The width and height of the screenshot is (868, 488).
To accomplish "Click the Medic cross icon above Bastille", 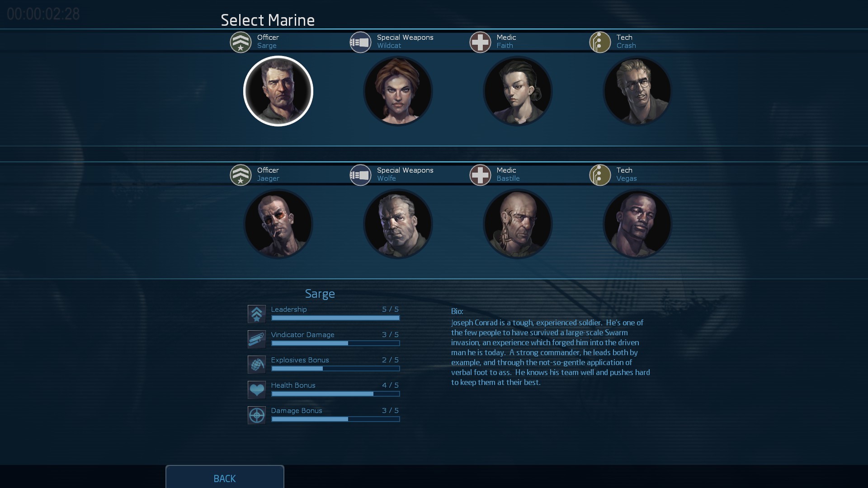I will (x=480, y=175).
